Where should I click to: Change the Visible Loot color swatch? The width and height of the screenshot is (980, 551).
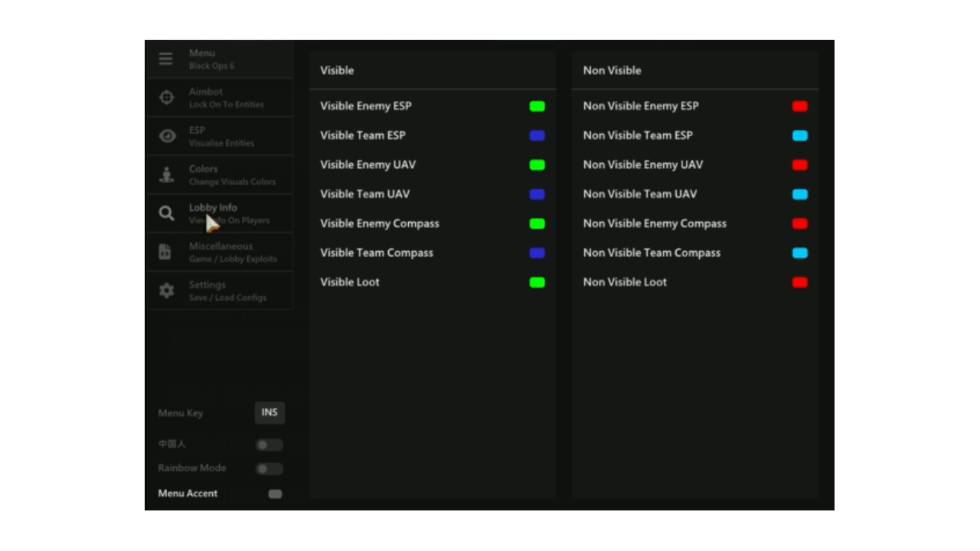click(x=537, y=282)
